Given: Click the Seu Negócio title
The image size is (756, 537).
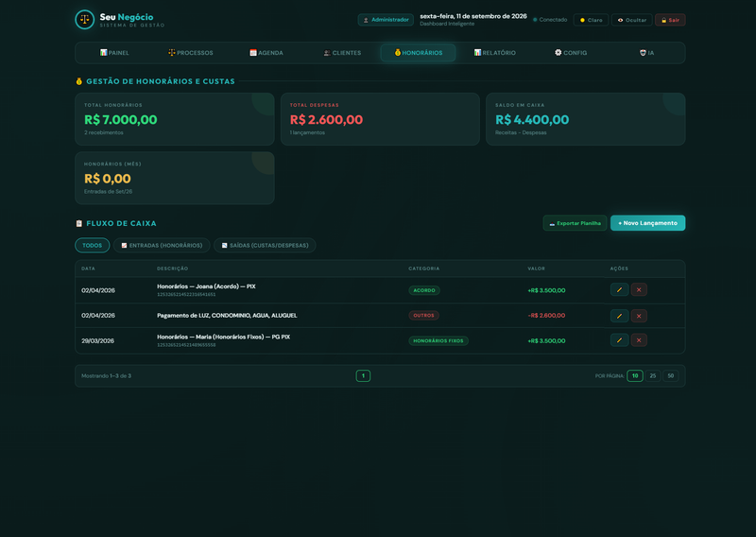Looking at the screenshot, I should (127, 17).
